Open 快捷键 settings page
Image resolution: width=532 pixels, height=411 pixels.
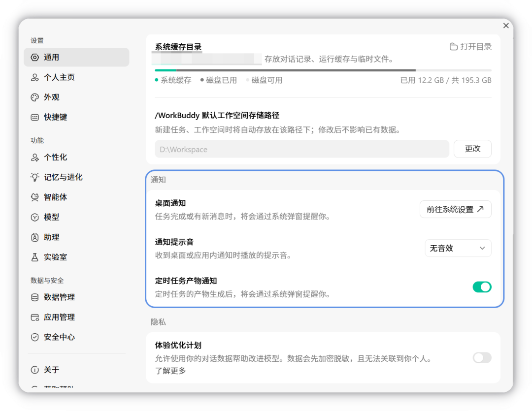pos(76,117)
